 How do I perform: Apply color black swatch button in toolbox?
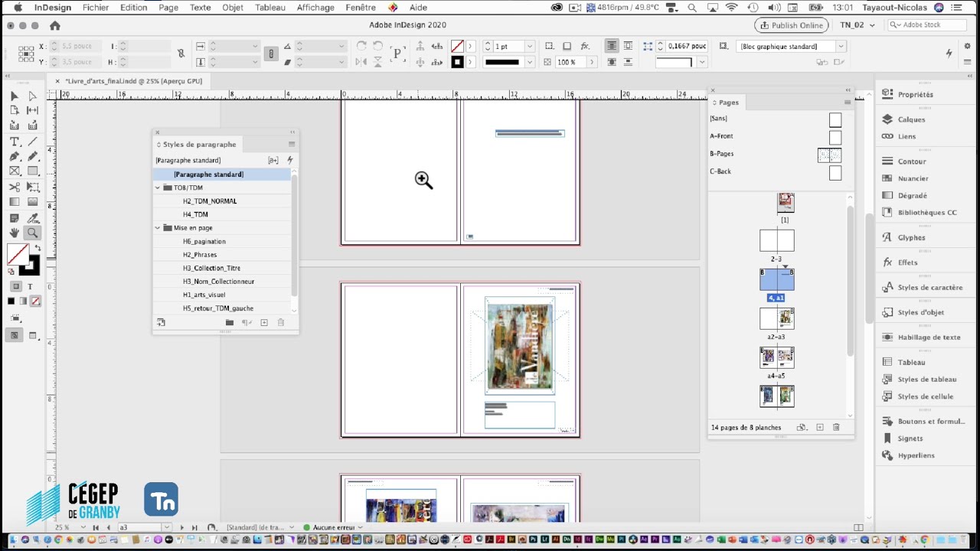tap(11, 301)
